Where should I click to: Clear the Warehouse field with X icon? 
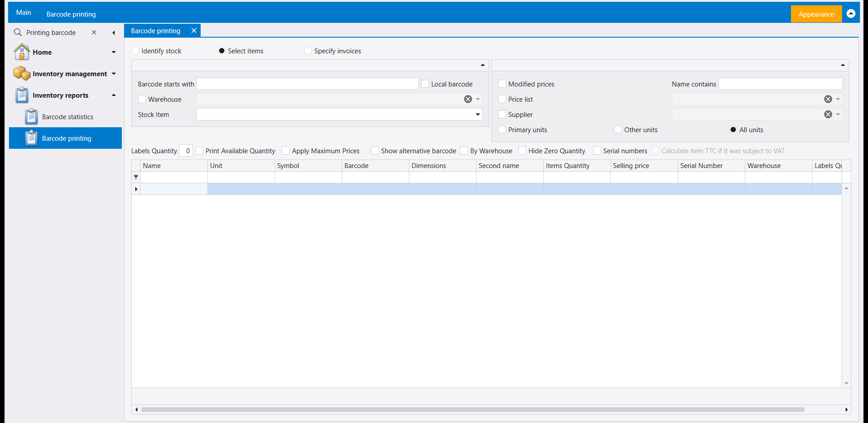tap(468, 99)
